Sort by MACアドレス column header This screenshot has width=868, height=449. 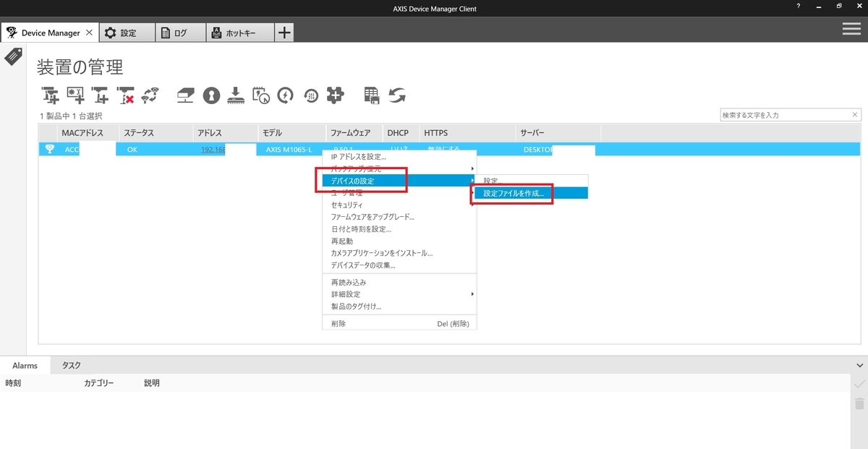tap(87, 133)
